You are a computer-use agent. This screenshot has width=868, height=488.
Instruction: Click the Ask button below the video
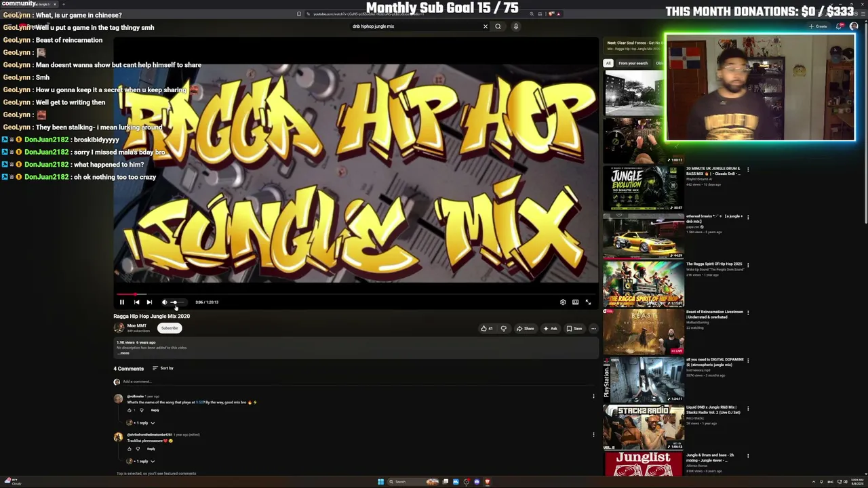(551, 329)
